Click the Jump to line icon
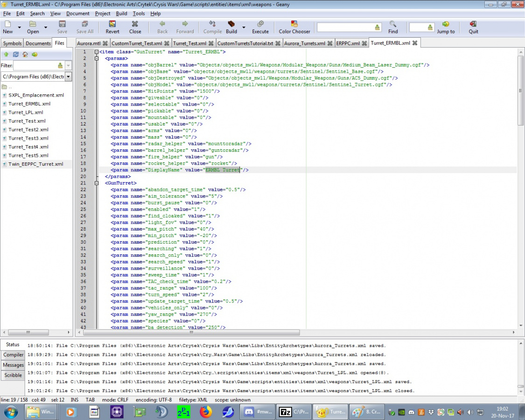525x420 pixels. (446, 24)
